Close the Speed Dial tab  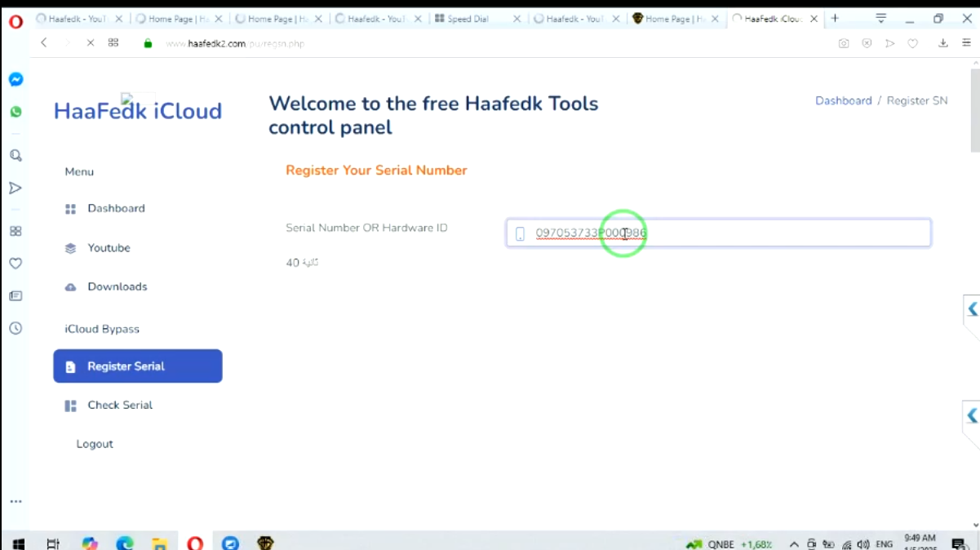[517, 19]
